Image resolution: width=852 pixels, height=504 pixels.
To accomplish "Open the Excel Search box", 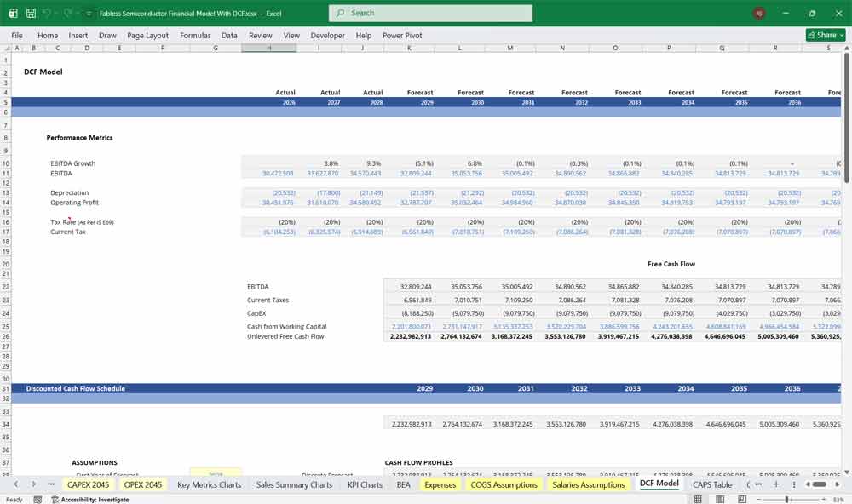I will (x=430, y=13).
